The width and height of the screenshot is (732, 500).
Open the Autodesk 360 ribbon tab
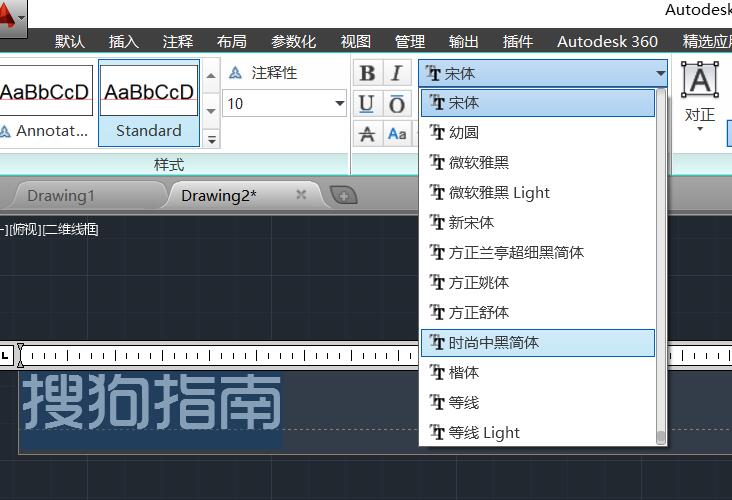point(607,42)
